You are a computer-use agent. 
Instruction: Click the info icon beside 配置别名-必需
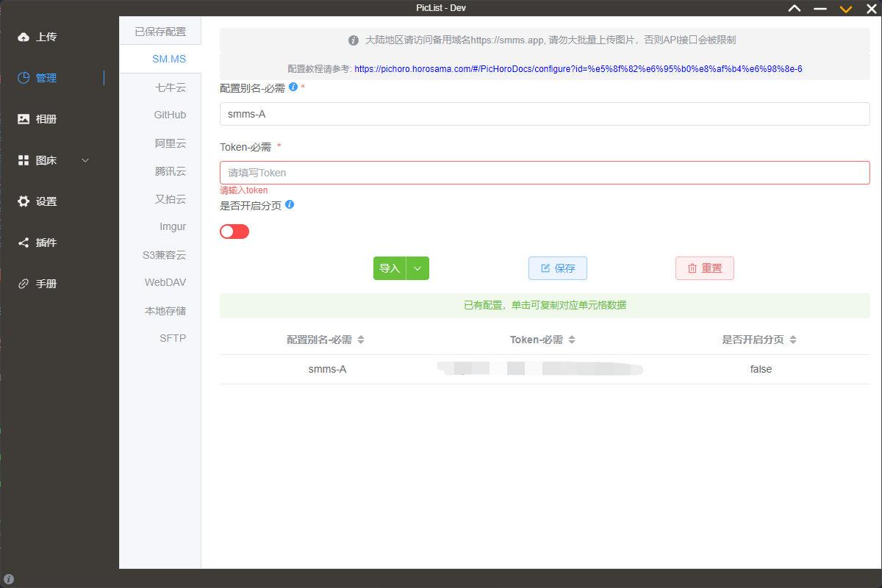(x=293, y=86)
